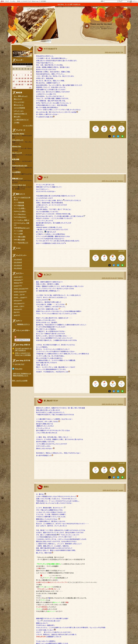Image resolution: width=138 pixels, height=644 pixels.
Task: Share the サクラの木の下で post on X
Action: click(x=109, y=136)
